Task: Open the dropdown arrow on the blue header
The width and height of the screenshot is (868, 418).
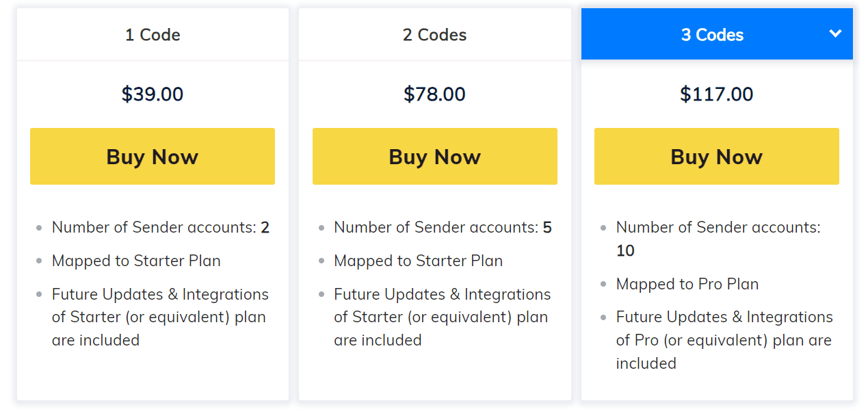Action: click(x=835, y=33)
